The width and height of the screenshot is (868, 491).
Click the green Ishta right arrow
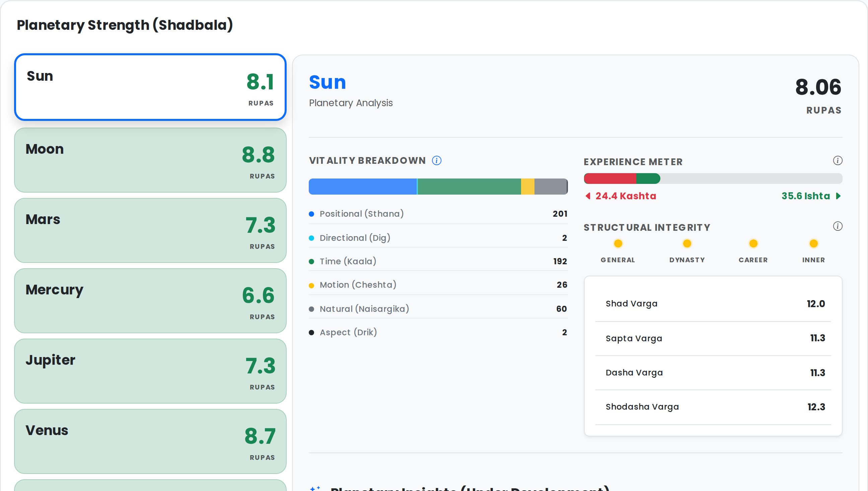click(x=838, y=196)
